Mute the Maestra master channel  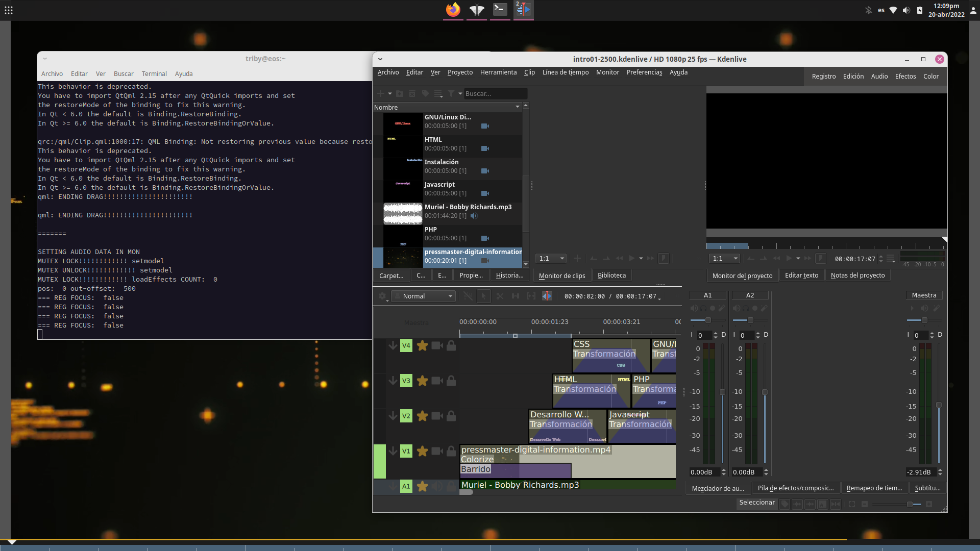pyautogui.click(x=924, y=308)
